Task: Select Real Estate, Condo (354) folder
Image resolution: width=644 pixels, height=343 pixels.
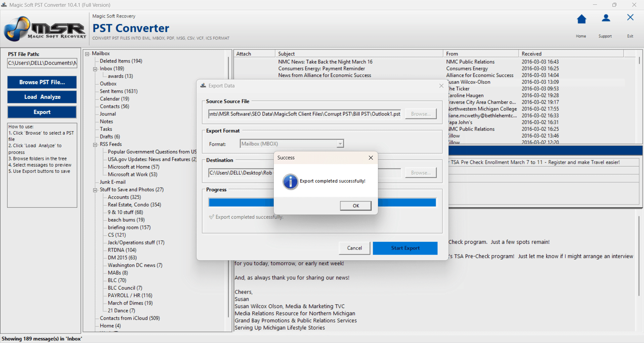Action: 134,205
